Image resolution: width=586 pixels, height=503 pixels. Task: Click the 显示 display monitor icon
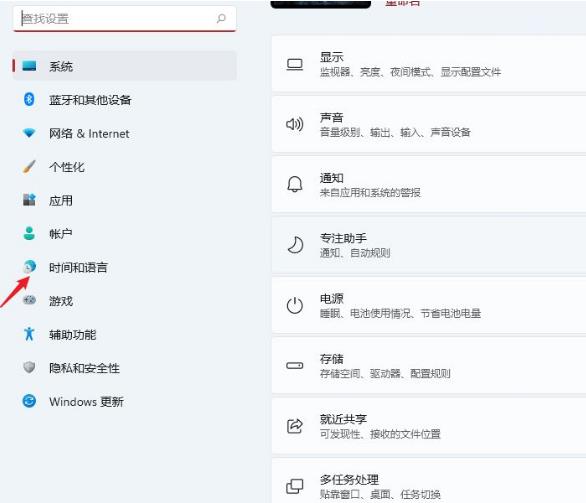[x=295, y=65]
